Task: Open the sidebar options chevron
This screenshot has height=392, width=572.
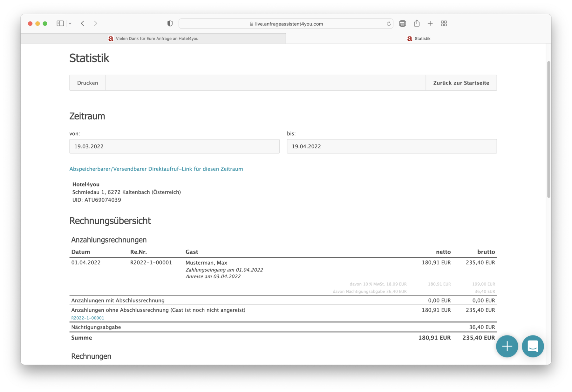Action: pyautogui.click(x=70, y=24)
